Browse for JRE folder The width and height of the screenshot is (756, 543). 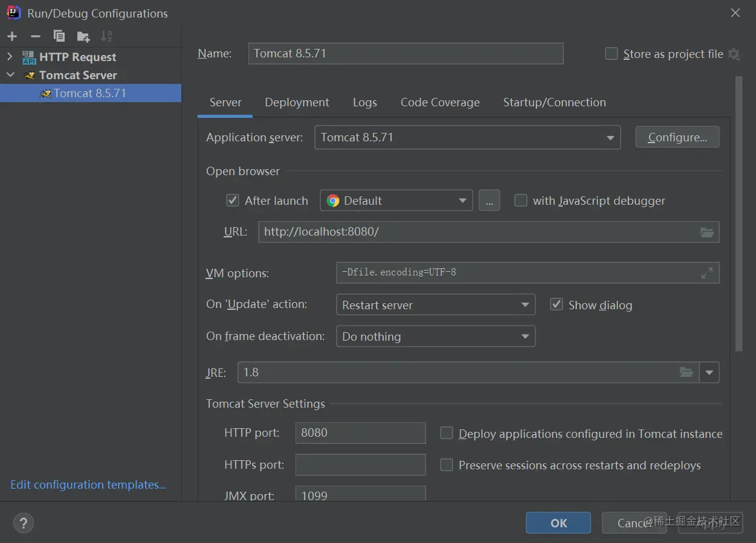coord(687,372)
